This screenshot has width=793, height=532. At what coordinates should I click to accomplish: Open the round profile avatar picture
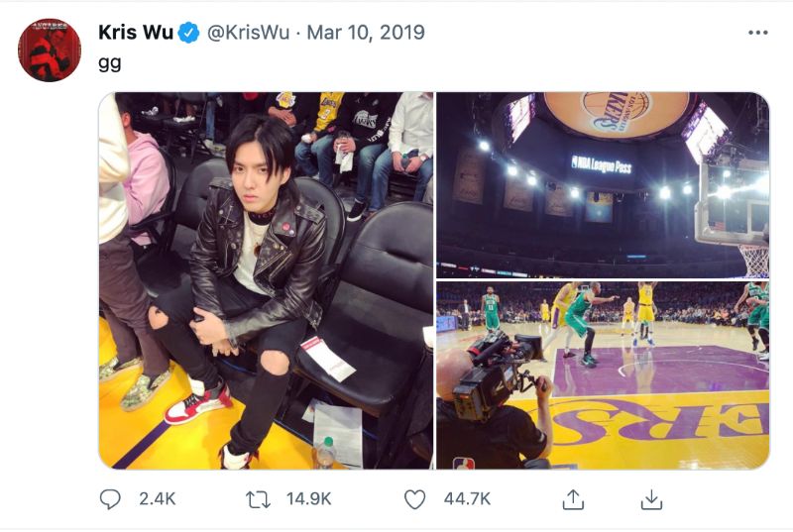click(49, 50)
